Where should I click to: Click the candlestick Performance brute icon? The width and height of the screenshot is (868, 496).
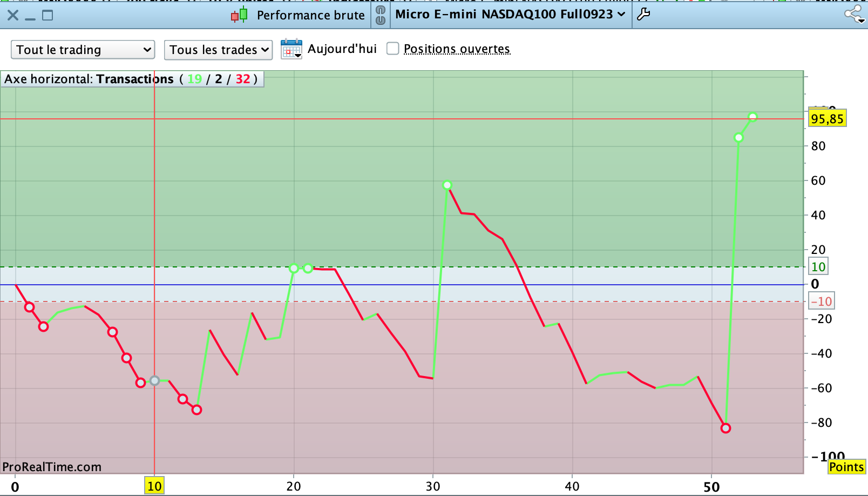(x=239, y=15)
